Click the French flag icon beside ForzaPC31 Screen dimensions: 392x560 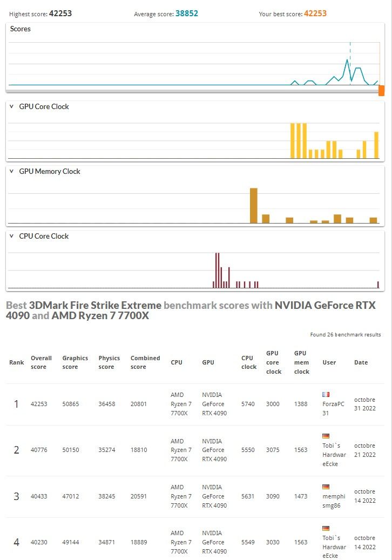[x=326, y=394]
